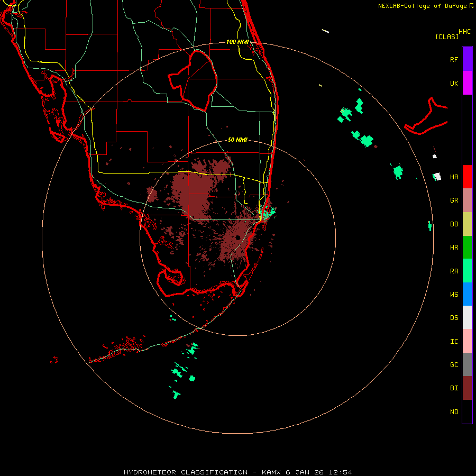
Task: Click the "HA" legend label
Action: click(x=454, y=177)
